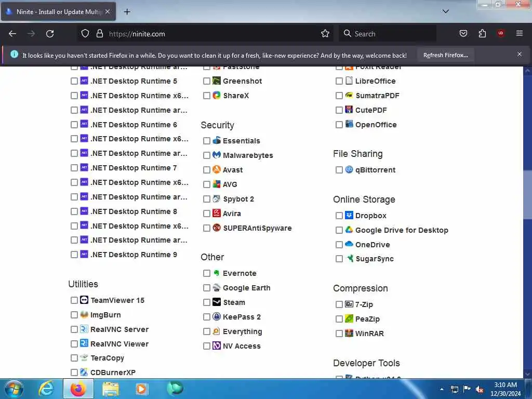Click the SUPERAntiSpyware icon
This screenshot has height=399, width=532.
217,228
